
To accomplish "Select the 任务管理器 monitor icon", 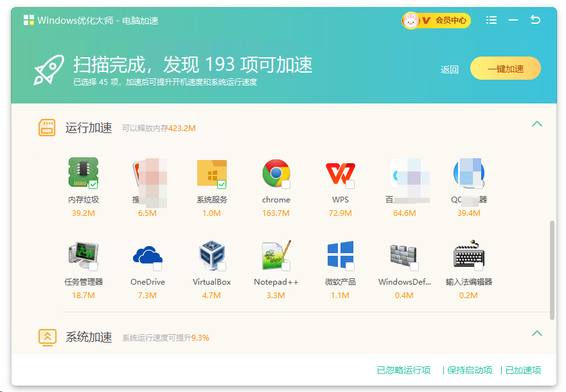I will point(83,256).
